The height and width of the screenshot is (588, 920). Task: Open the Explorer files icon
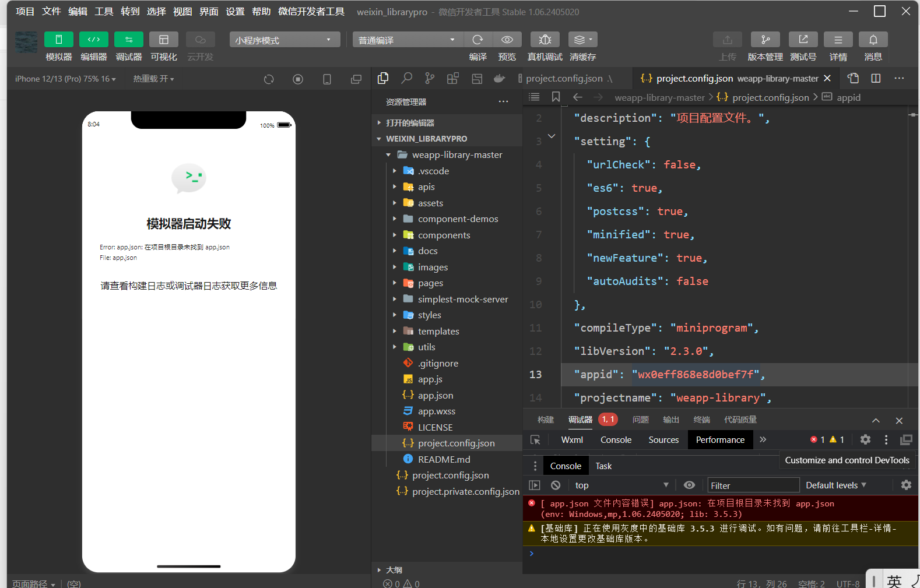(383, 78)
